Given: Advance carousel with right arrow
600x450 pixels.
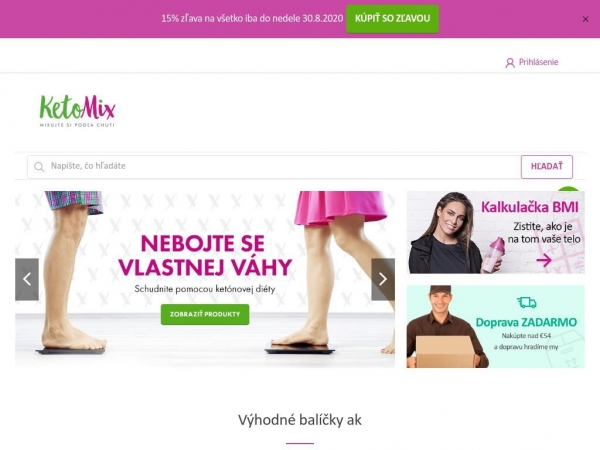Looking at the screenshot, I should point(383,279).
